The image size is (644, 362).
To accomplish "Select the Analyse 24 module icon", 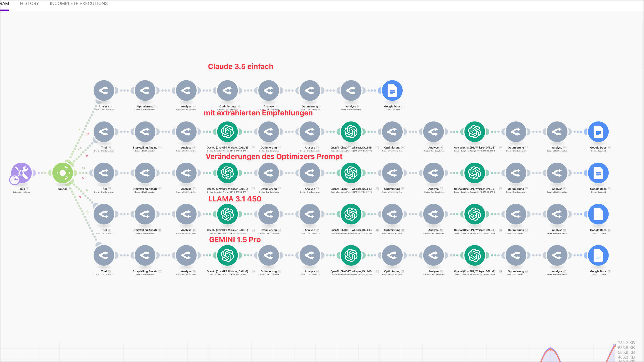I will [557, 132].
